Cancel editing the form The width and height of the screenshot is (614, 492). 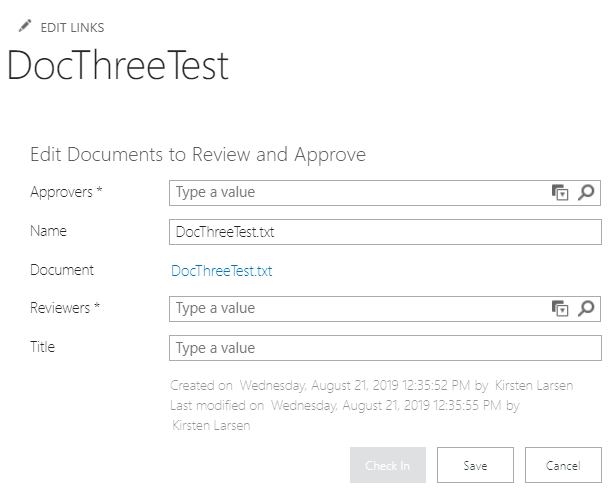click(563, 465)
